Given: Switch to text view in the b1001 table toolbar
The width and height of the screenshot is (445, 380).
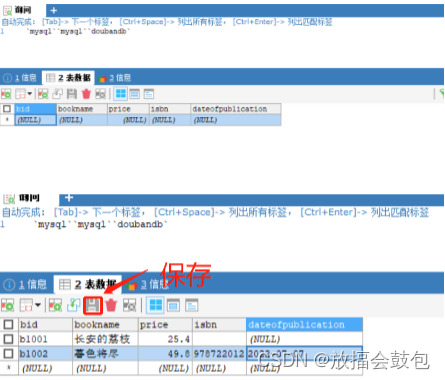Looking at the screenshot, I should click(192, 305).
